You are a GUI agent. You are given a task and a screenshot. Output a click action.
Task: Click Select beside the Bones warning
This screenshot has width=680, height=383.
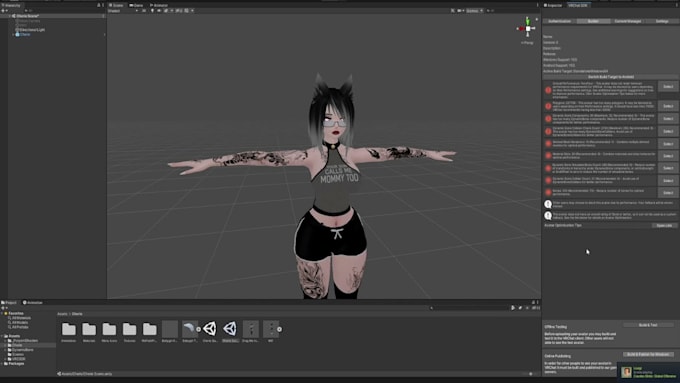click(x=668, y=192)
